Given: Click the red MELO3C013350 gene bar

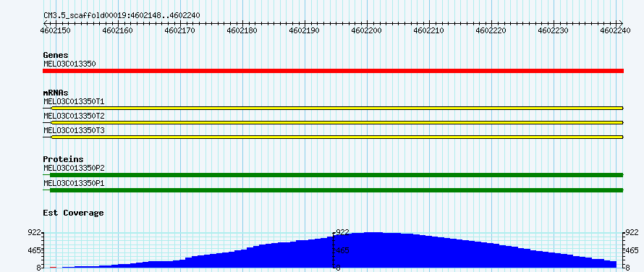Looking at the screenshot, I should click(x=333, y=71).
